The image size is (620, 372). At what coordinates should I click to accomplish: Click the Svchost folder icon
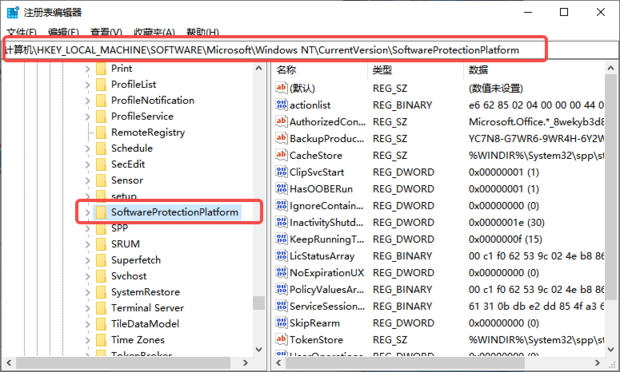point(101,276)
